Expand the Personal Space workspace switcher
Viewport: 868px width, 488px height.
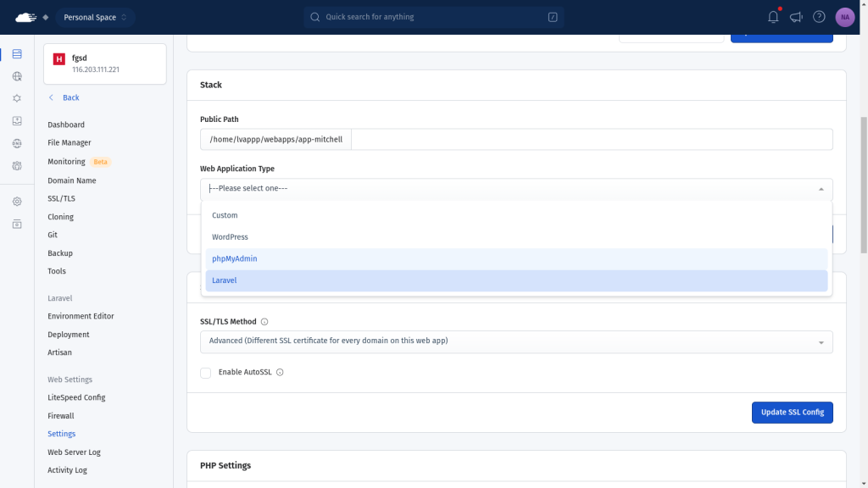click(95, 17)
